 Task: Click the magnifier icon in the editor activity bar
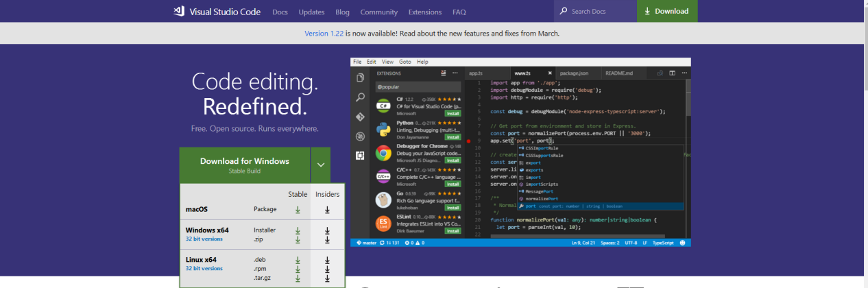pos(360,97)
